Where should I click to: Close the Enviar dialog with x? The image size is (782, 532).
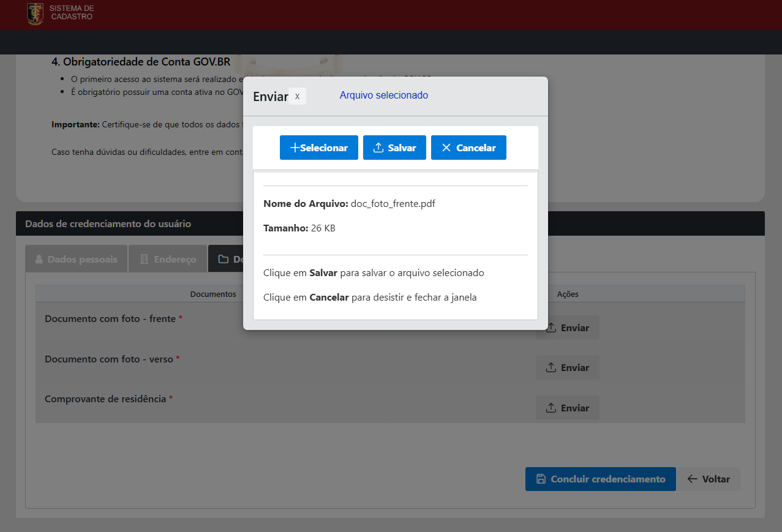tap(297, 96)
